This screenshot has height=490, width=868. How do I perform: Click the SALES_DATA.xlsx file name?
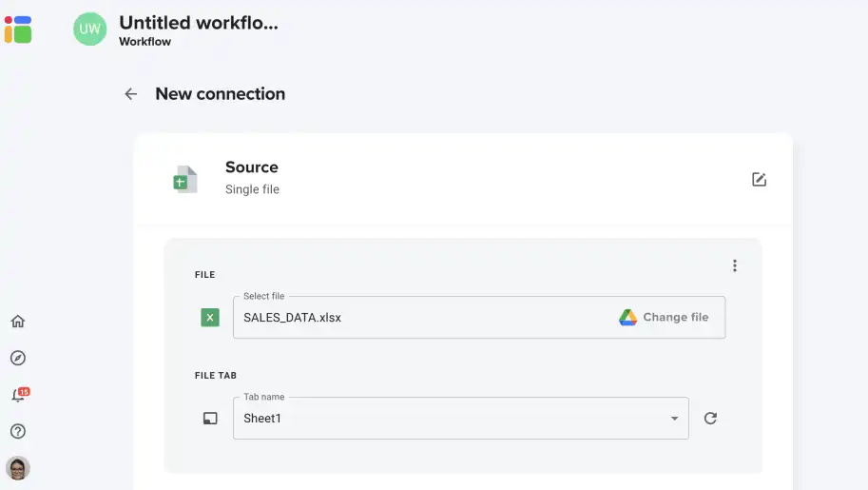(x=292, y=318)
